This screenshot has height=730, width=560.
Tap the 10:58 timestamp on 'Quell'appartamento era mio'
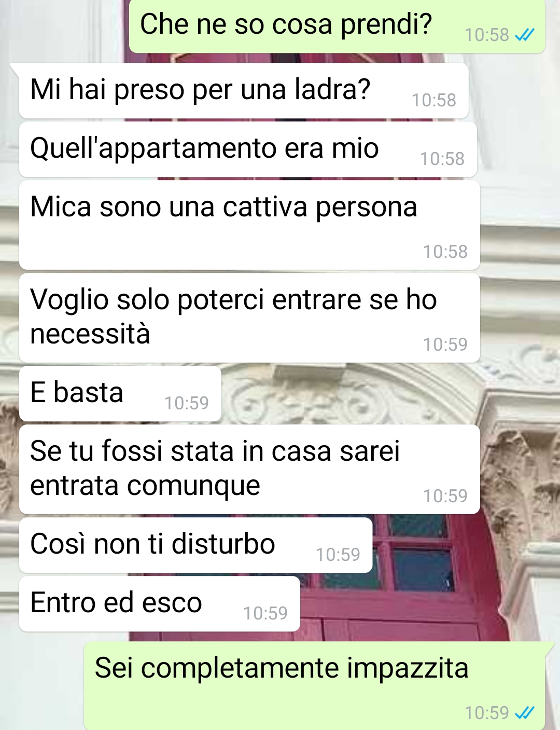click(442, 159)
